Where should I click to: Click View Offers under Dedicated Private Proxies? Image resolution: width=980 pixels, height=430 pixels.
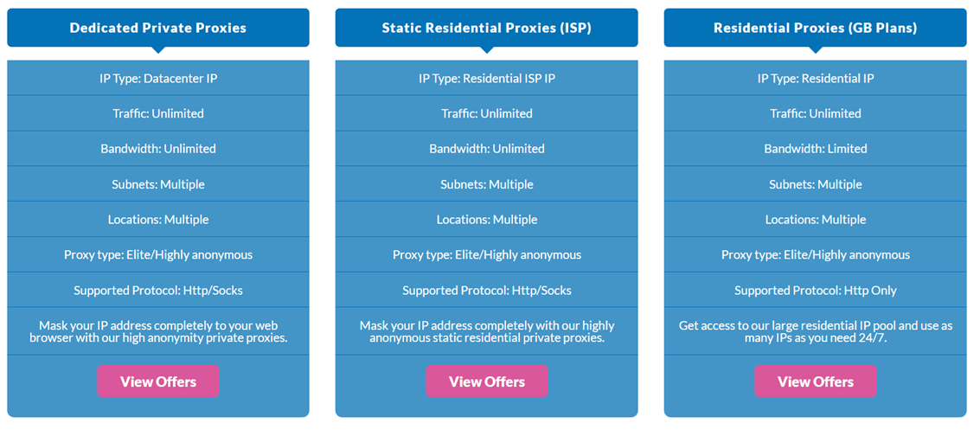tap(158, 382)
